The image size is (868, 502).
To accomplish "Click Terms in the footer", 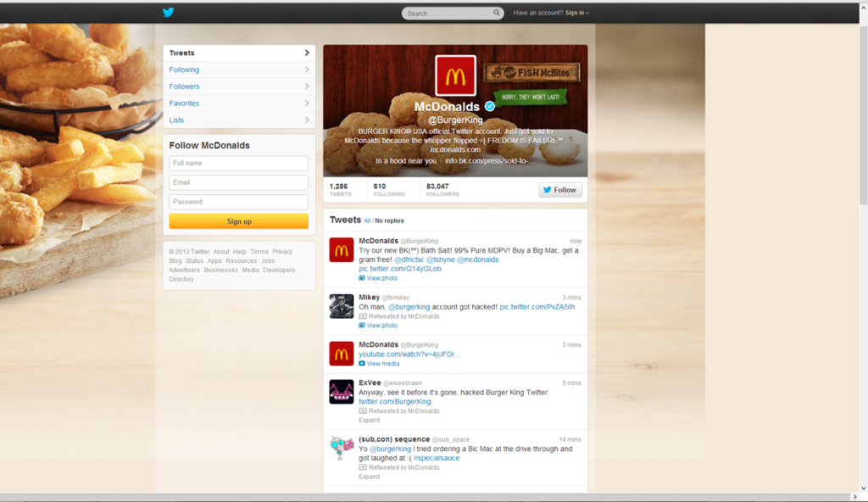I will pos(259,252).
